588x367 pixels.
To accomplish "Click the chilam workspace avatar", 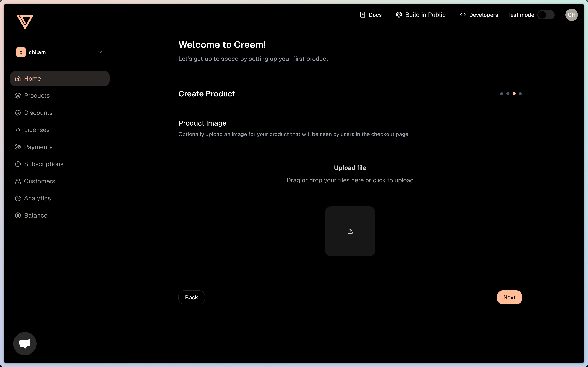I will coord(21,52).
